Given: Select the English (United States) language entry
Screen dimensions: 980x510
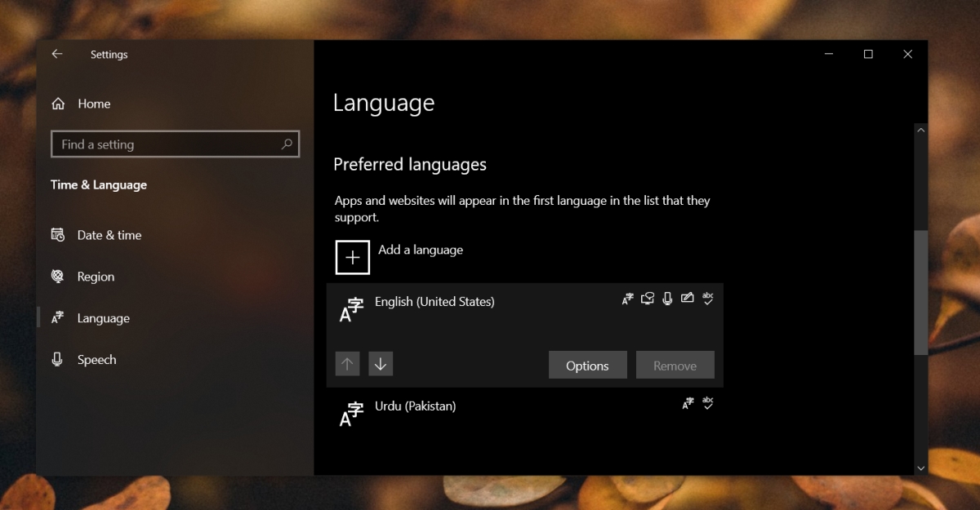Looking at the screenshot, I should 525,335.
